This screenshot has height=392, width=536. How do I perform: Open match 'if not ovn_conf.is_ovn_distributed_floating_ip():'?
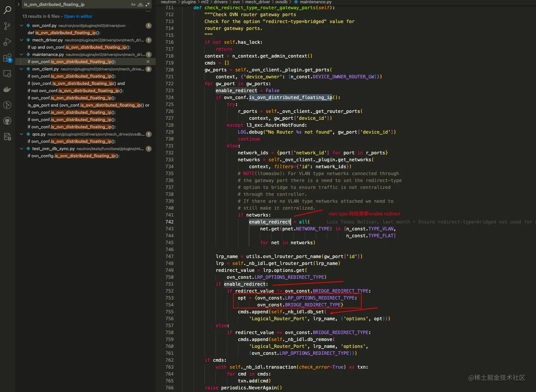(x=76, y=91)
